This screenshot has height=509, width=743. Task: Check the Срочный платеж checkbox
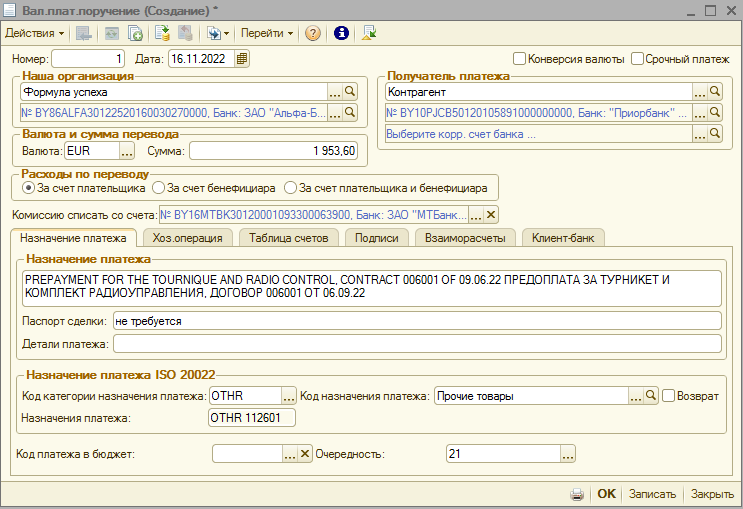[637, 59]
